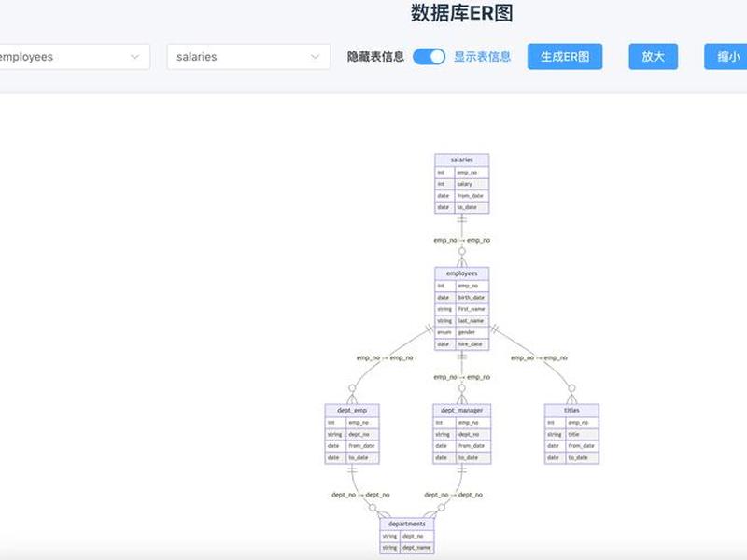The width and height of the screenshot is (747, 560).
Task: Click the 隐藏表信息 label
Action: [x=375, y=57]
